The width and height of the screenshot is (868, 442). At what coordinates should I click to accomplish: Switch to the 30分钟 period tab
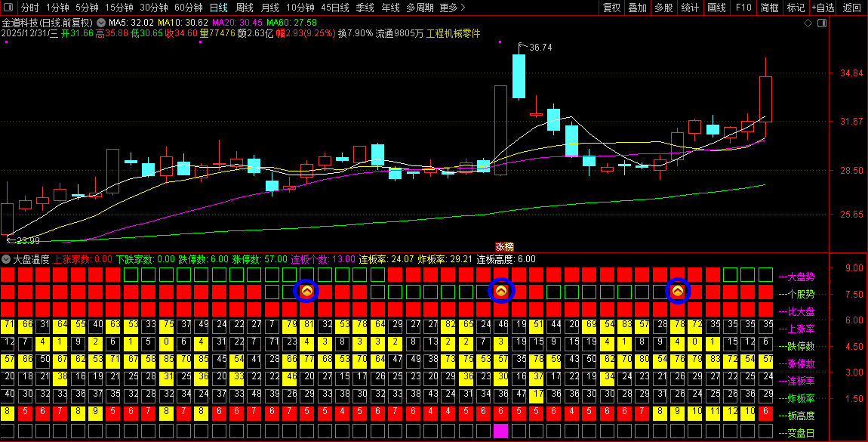154,8
